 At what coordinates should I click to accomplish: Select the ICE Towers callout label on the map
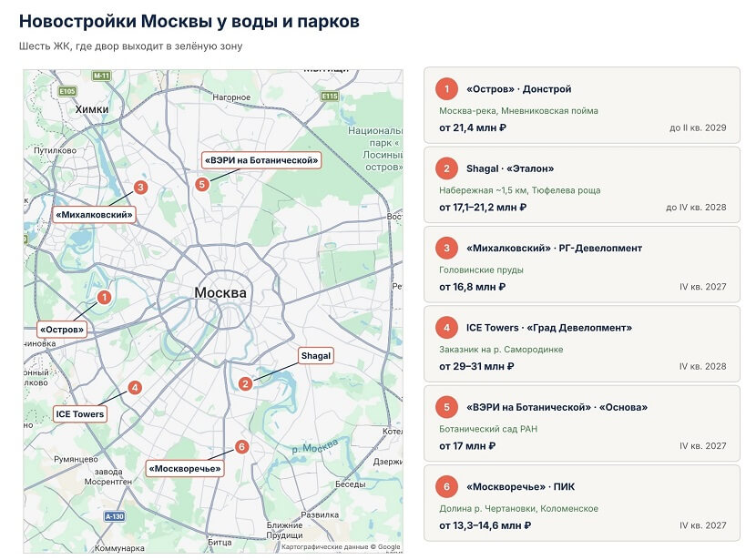tap(79, 414)
